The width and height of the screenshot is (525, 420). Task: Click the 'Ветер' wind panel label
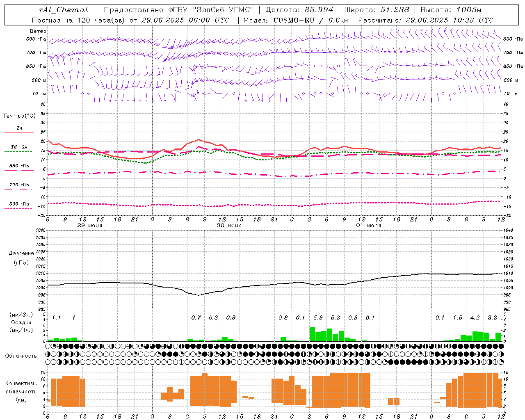coord(38,31)
